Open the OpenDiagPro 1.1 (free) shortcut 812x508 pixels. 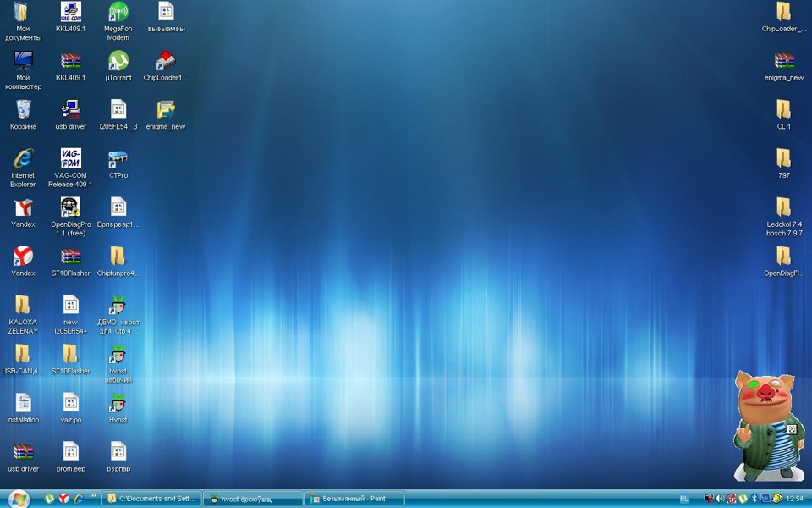pyautogui.click(x=71, y=208)
